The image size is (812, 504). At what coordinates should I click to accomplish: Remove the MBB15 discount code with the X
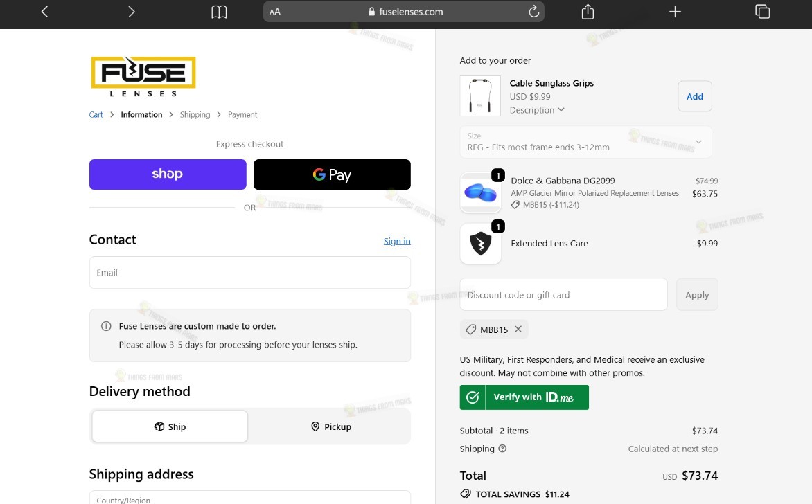[518, 329]
